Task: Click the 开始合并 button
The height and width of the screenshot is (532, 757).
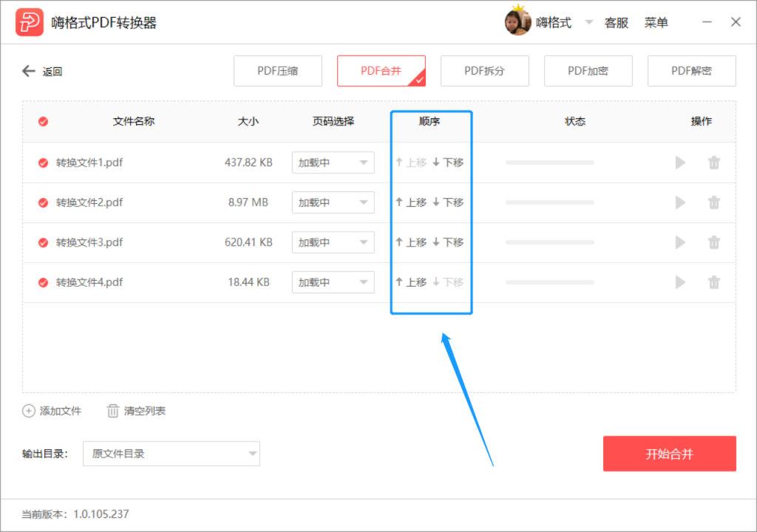Action: coord(670,454)
